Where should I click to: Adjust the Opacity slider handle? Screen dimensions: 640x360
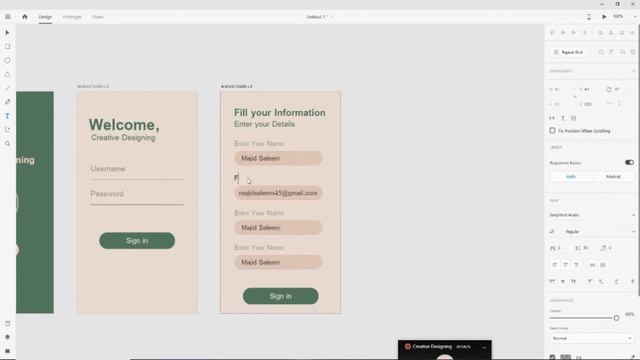coord(616,318)
